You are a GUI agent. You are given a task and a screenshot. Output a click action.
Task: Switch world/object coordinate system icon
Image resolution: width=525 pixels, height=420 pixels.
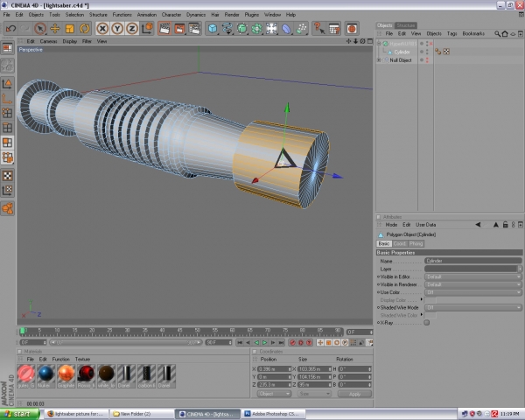147,29
